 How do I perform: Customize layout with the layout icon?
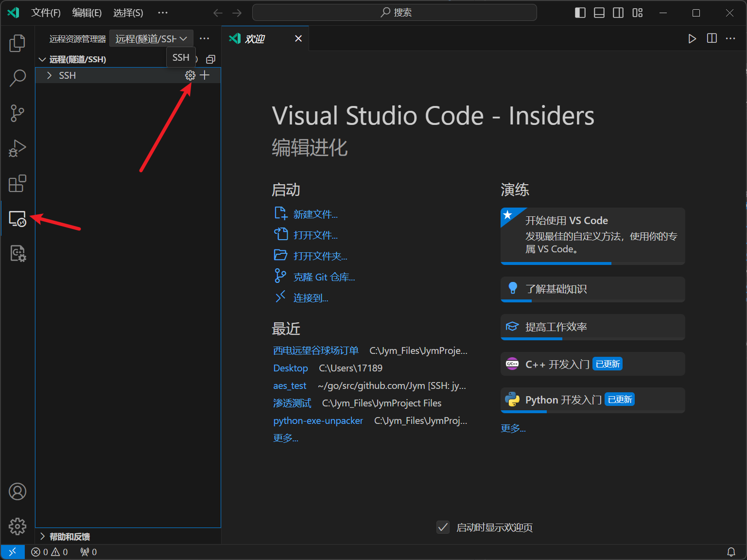pos(638,13)
